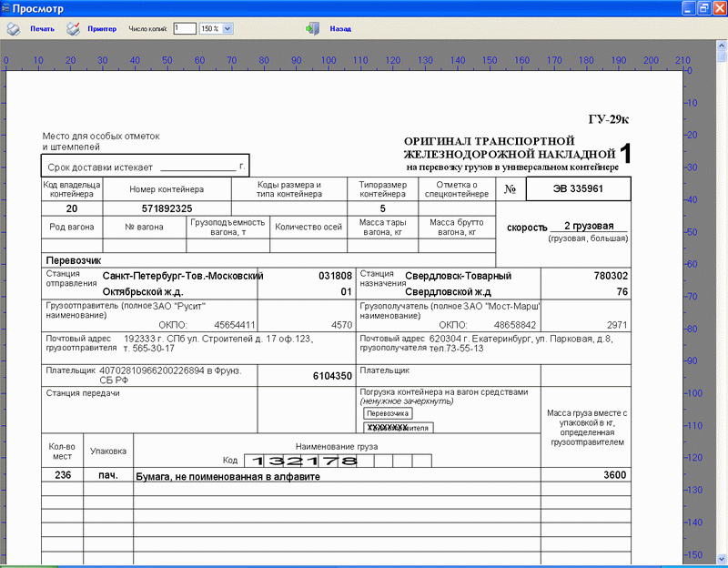Image resolution: width=728 pixels, height=568 pixels.
Task: Click the ОРИГИНАЛ ТРАНСПОРТНОЙ title text
Action: tap(489, 141)
